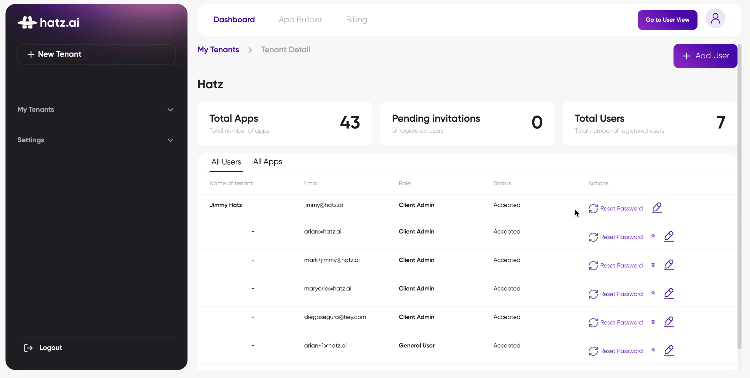Click Reset Password in mark email row
The image size is (750, 378).
point(621,266)
